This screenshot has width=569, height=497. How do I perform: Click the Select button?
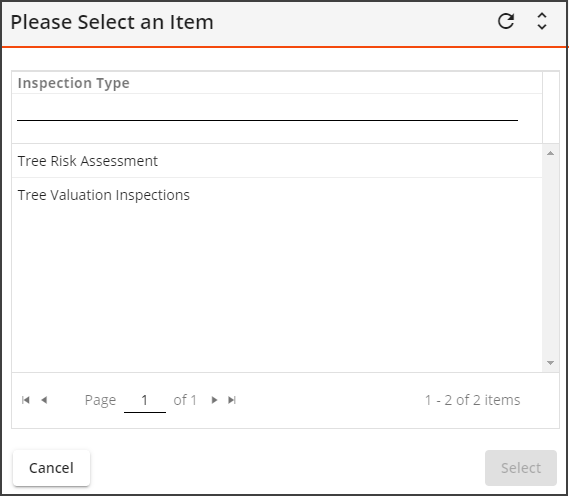click(x=521, y=468)
